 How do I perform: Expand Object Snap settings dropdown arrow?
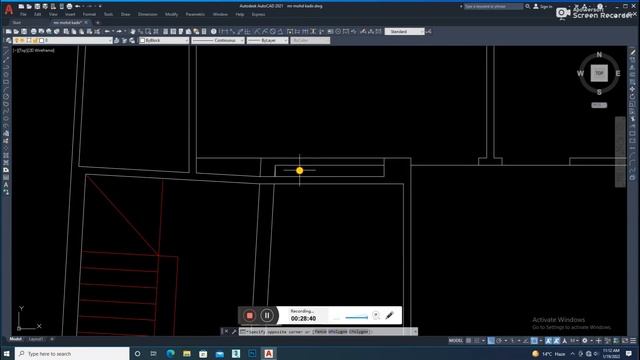(x=540, y=340)
